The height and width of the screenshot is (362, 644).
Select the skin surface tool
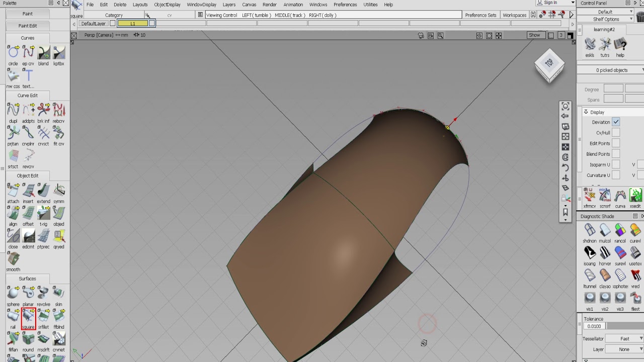59,293
